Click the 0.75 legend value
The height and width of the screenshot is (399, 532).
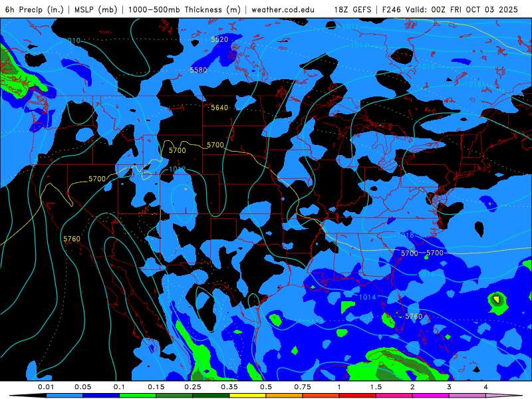(303, 387)
